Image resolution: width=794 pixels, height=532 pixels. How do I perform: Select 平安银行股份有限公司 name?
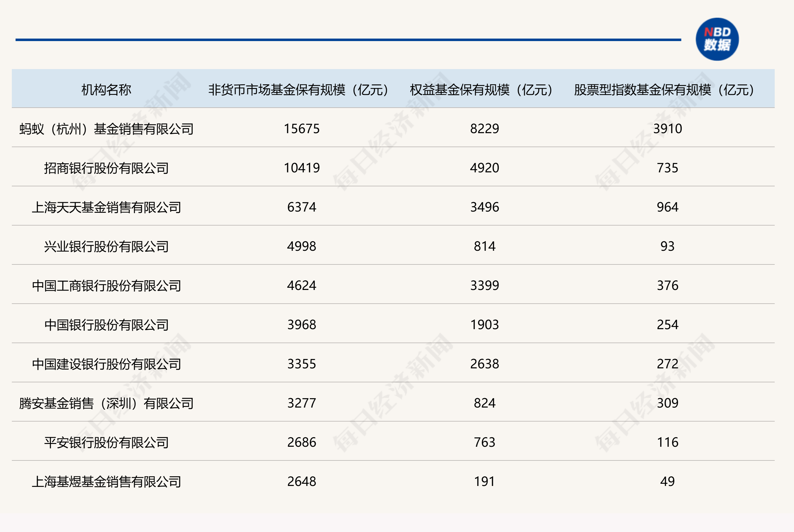click(106, 442)
